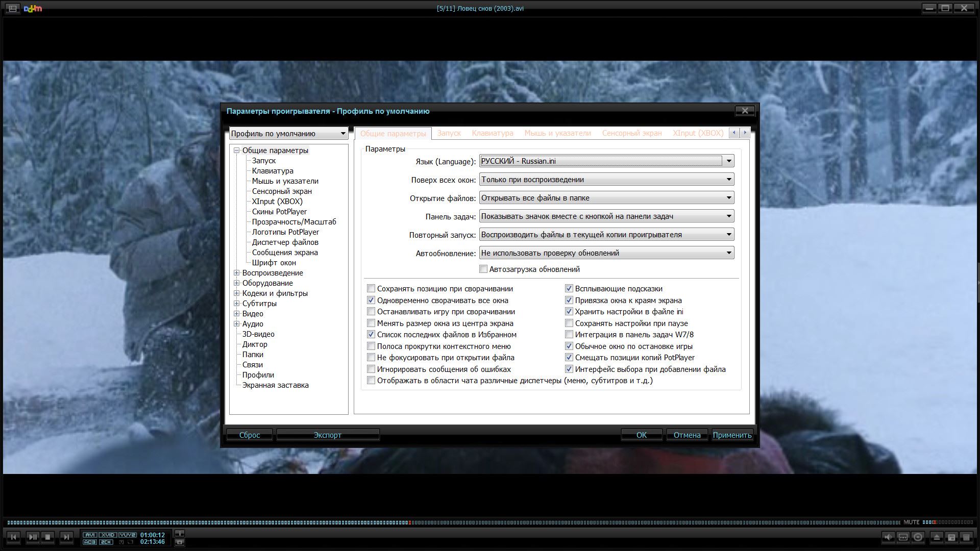Open the playlist icon at bottom right

(x=966, y=537)
